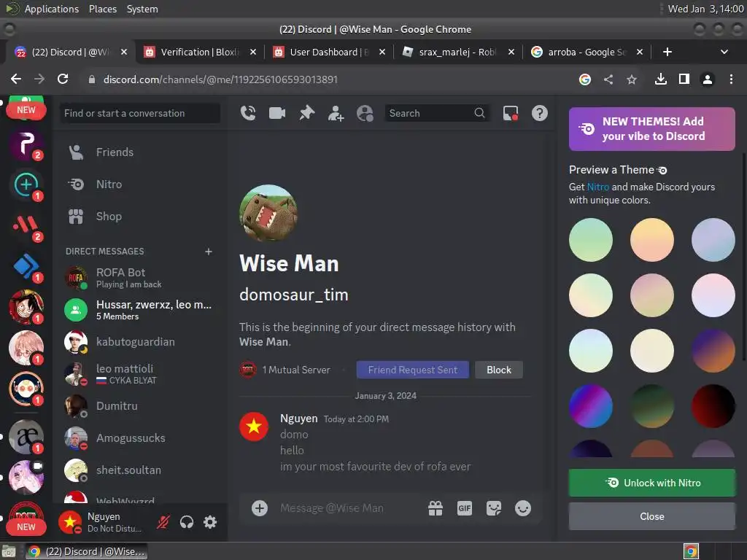Open pinned messages
The height and width of the screenshot is (560, 747).
point(307,113)
